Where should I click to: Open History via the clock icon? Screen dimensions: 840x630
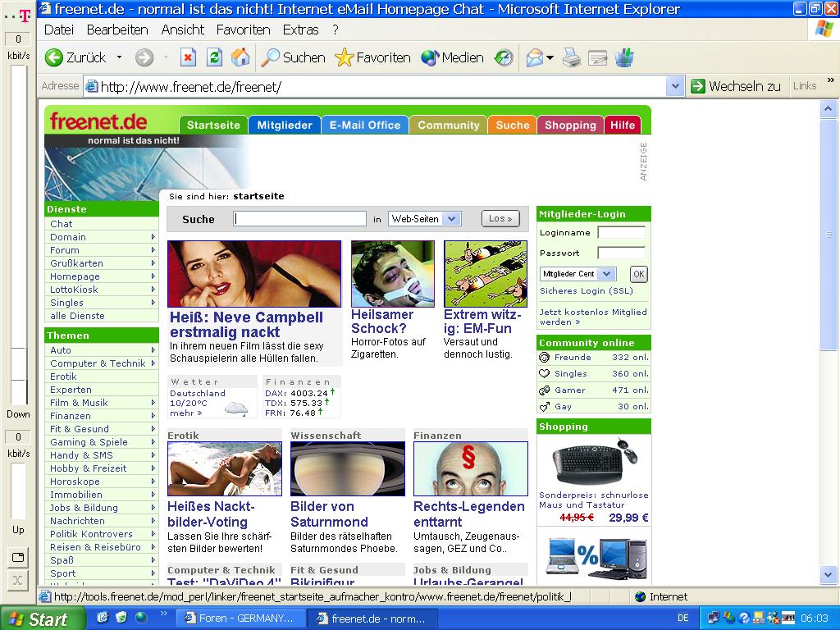tap(504, 57)
